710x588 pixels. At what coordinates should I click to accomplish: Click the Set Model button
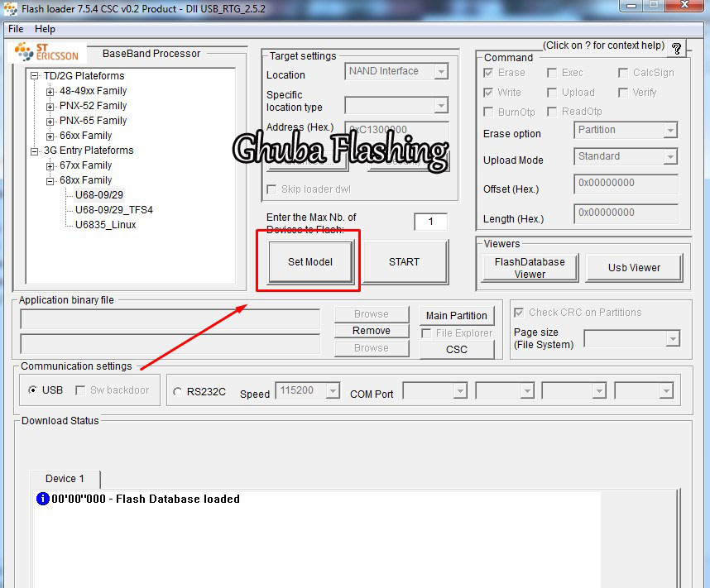[x=310, y=261]
